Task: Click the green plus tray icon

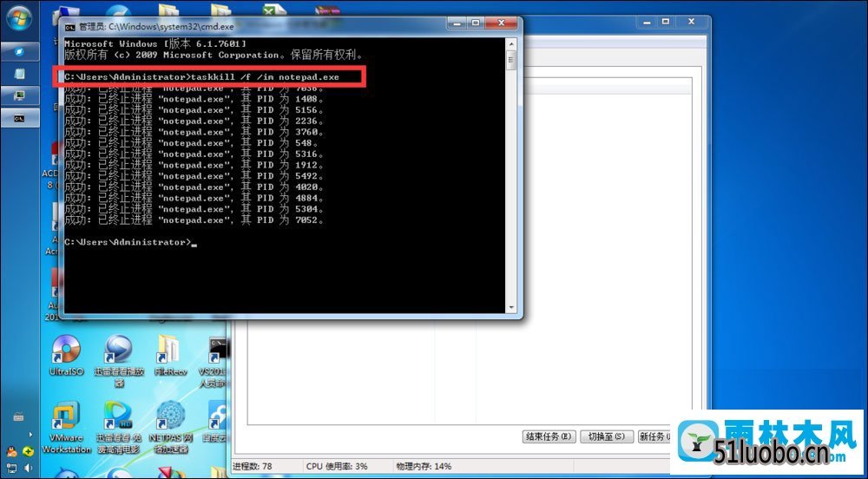Action: click(28, 451)
